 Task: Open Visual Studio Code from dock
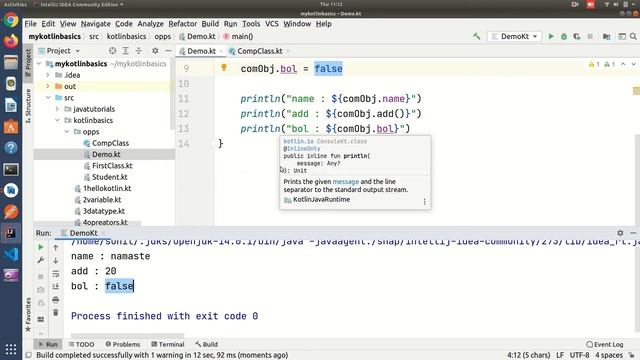pos(11,254)
